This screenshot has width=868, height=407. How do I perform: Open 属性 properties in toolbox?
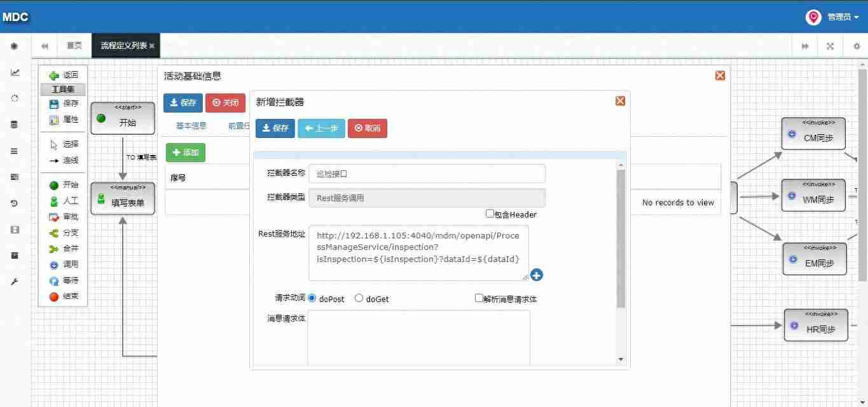click(x=63, y=120)
